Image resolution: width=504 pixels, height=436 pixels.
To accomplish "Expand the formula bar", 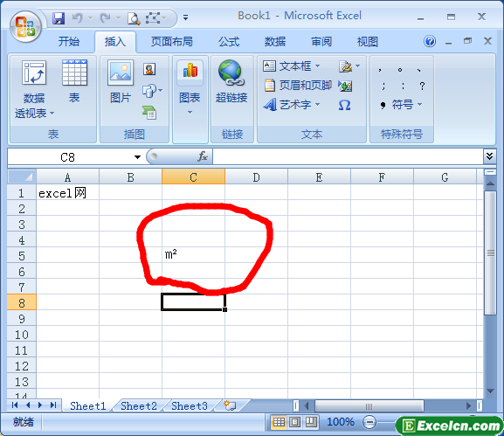I will coord(489,156).
